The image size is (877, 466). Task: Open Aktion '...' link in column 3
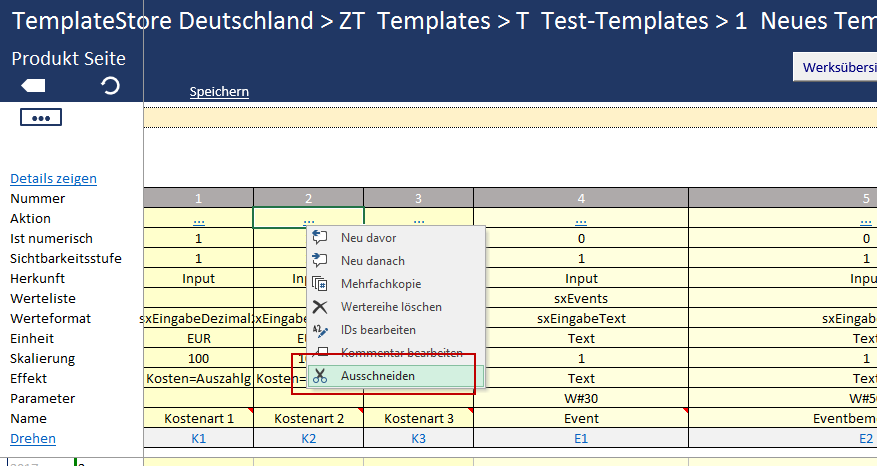point(418,219)
